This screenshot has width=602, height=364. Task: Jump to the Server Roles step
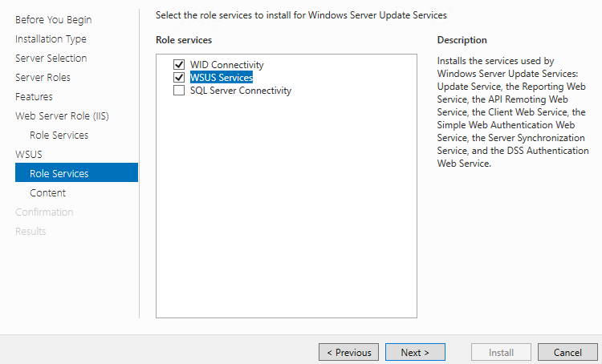point(43,78)
